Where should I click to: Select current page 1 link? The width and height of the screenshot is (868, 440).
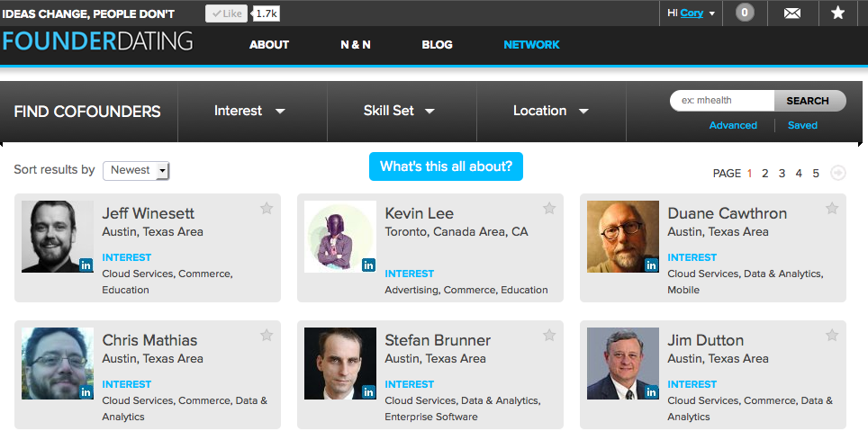[749, 174]
